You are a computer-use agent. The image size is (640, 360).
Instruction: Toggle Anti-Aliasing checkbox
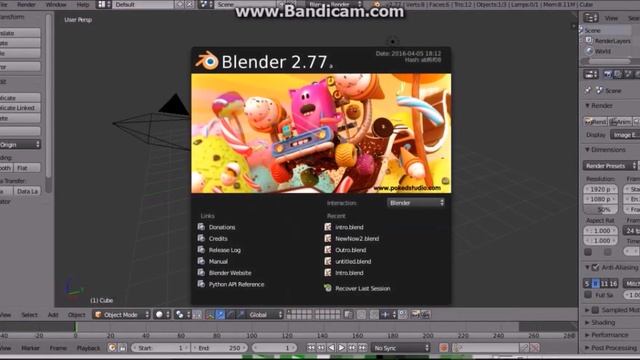point(596,267)
